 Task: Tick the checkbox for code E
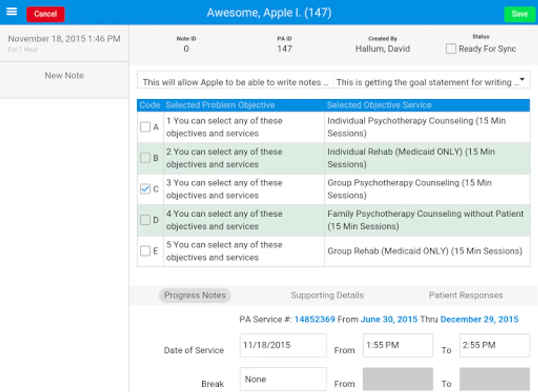click(145, 251)
